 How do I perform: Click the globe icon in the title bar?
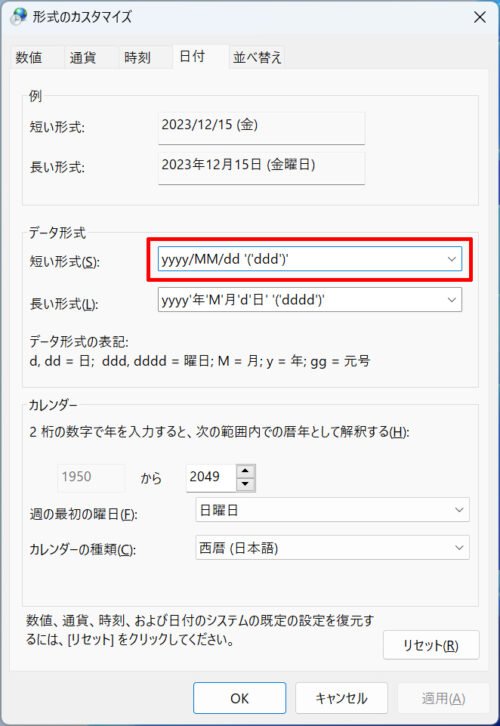pyautogui.click(x=19, y=17)
